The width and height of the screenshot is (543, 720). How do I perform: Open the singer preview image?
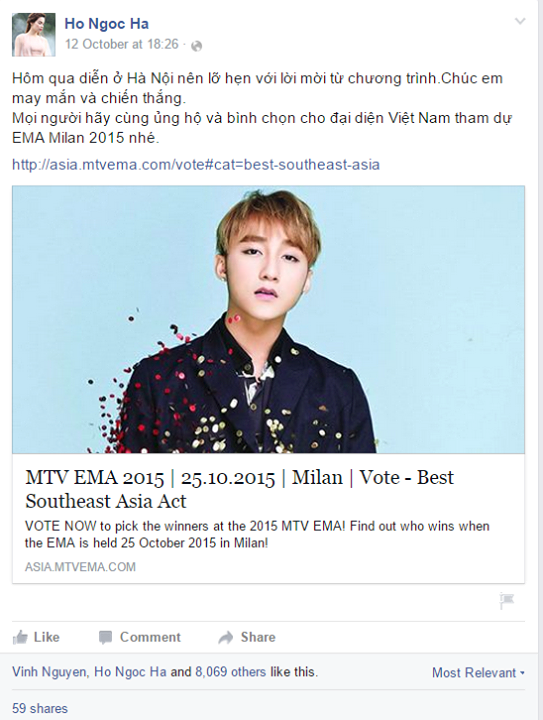[269, 320]
